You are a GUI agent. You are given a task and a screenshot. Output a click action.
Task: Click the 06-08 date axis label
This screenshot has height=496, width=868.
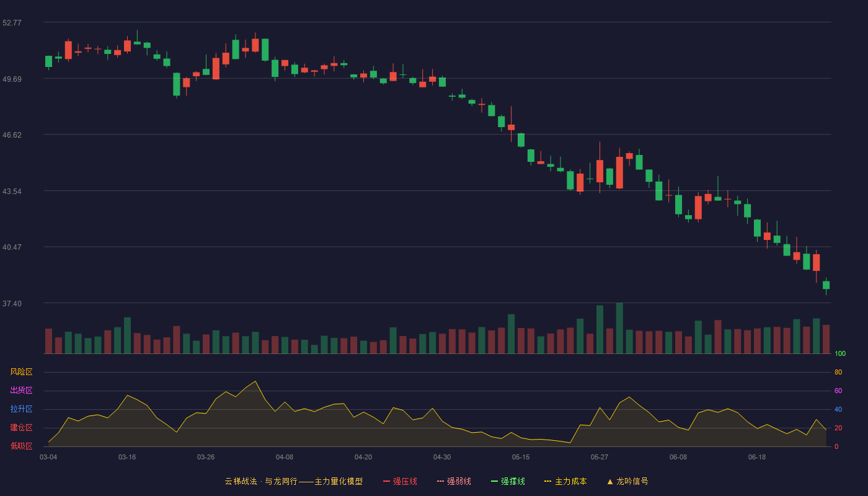tap(678, 457)
